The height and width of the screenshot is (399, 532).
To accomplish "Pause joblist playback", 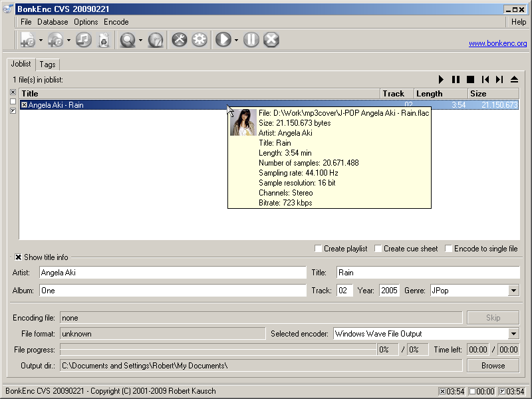I will (x=456, y=79).
